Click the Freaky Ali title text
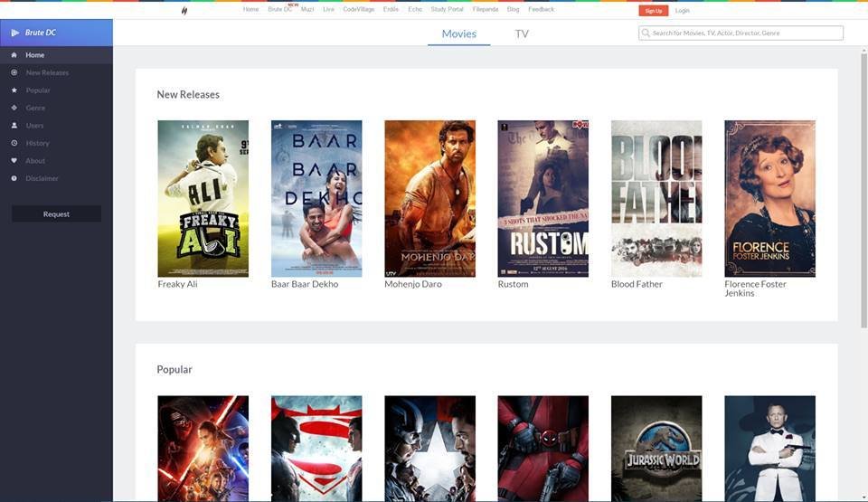 [x=177, y=284]
